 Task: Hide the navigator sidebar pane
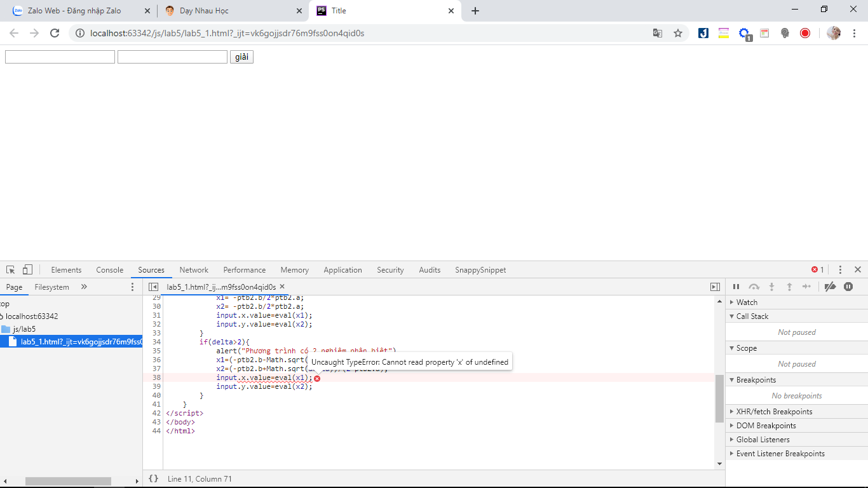point(153,287)
